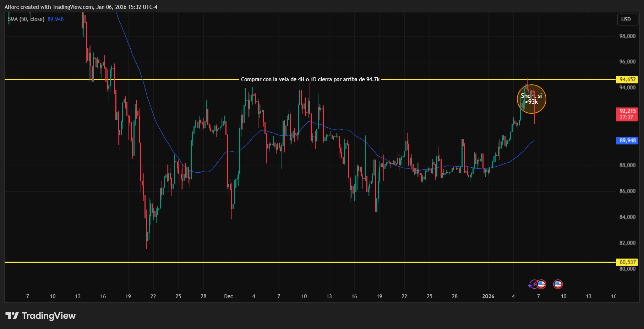Click the red current price label 92,215
This screenshot has height=329, width=644.
(627, 114)
